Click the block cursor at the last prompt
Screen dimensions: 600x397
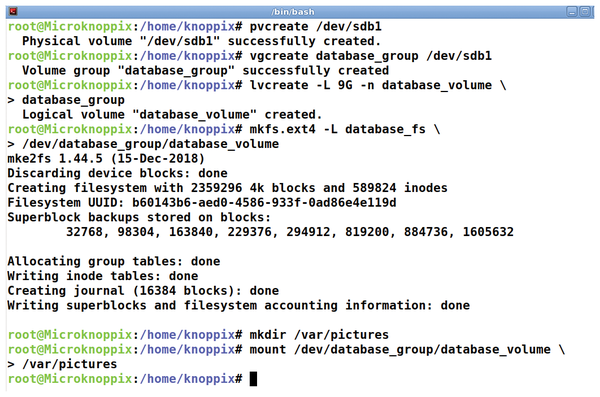click(253, 379)
